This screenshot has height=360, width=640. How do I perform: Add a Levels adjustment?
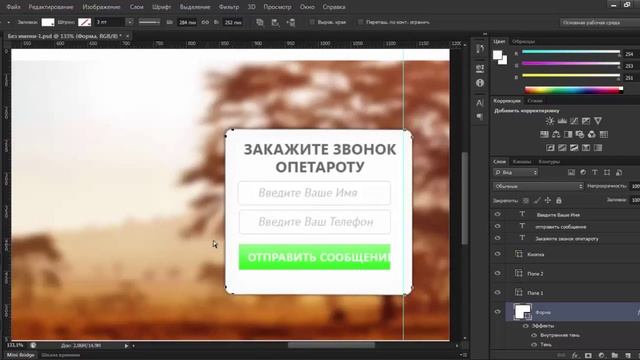click(562, 121)
